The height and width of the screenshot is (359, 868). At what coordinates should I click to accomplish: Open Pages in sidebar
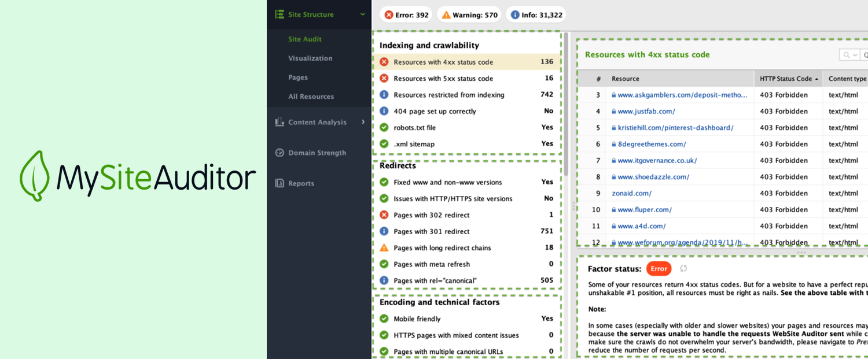point(298,77)
